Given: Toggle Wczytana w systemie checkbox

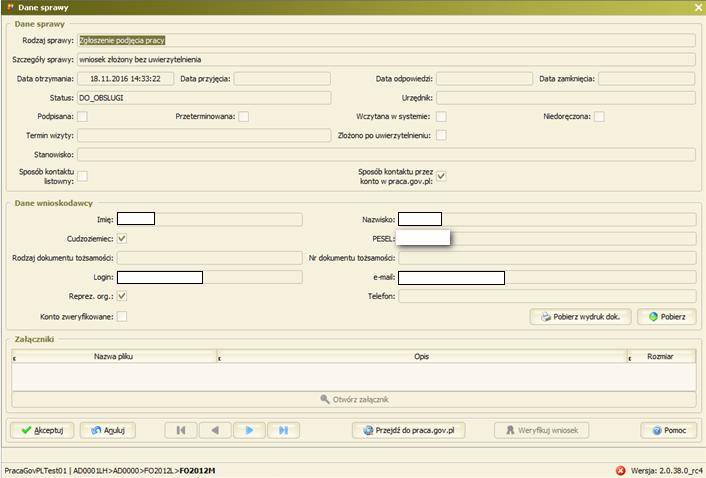Looking at the screenshot, I should [442, 117].
